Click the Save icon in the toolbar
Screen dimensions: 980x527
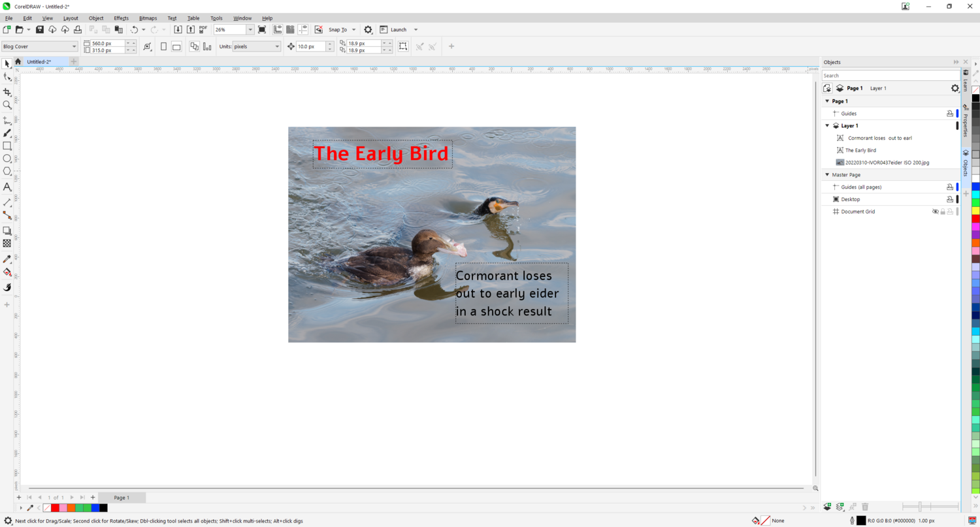tap(40, 30)
